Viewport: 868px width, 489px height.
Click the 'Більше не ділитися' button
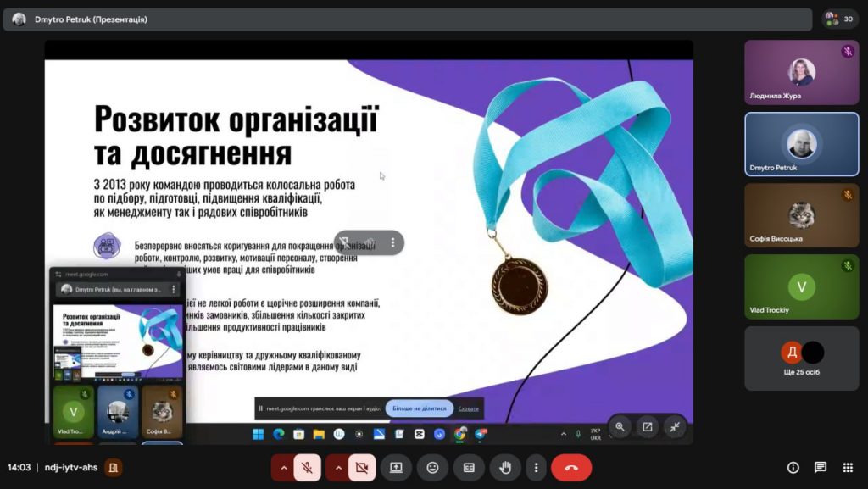419,408
